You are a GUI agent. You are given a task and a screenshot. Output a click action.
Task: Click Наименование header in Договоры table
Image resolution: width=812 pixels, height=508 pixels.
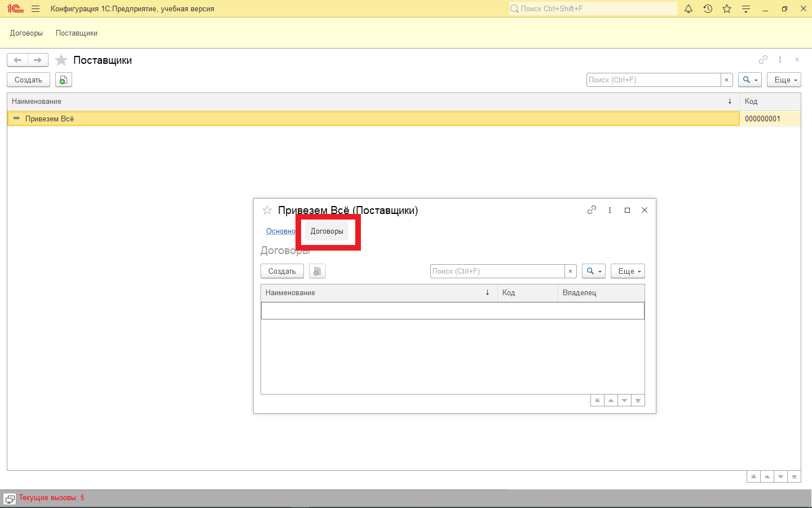[379, 293]
